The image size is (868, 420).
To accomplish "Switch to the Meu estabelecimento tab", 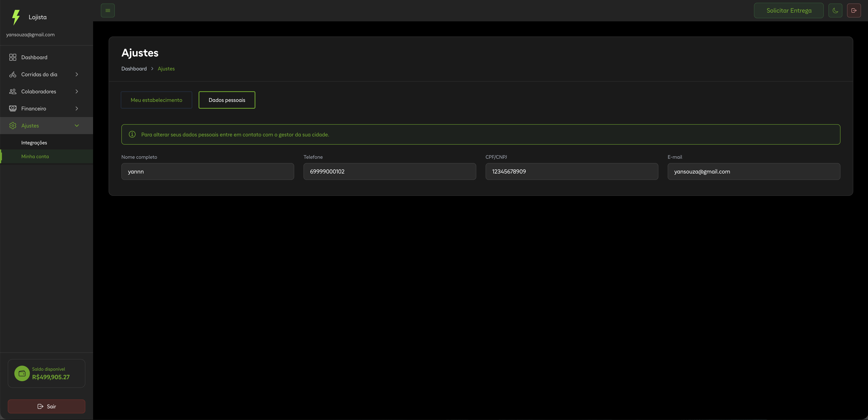I will click(156, 100).
